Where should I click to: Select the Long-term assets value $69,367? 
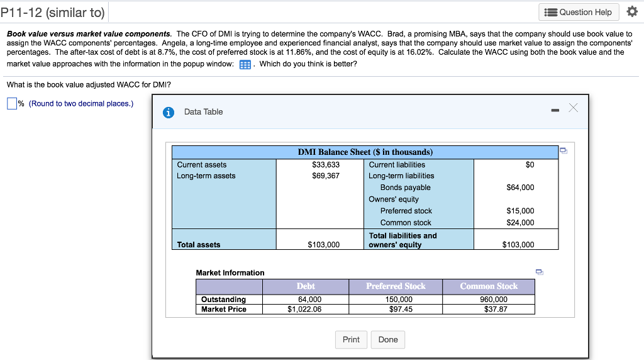pyautogui.click(x=326, y=176)
